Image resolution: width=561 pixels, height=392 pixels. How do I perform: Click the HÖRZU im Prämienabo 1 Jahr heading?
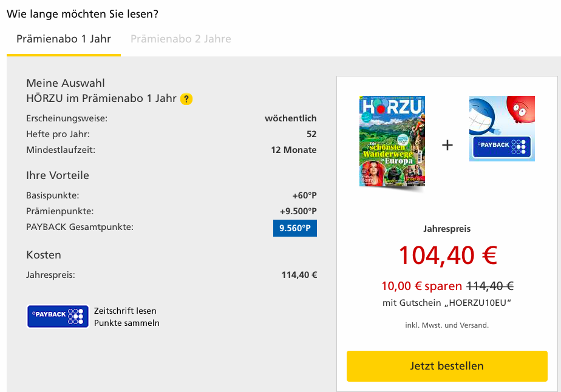tap(101, 98)
